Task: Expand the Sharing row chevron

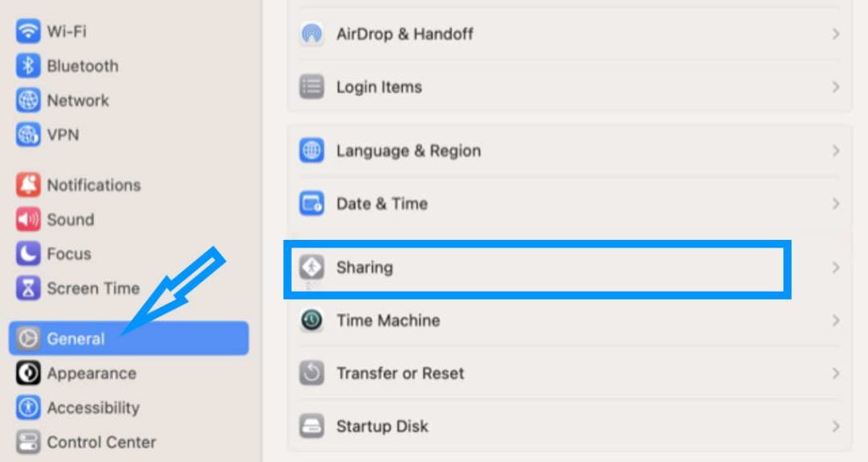Action: point(836,268)
